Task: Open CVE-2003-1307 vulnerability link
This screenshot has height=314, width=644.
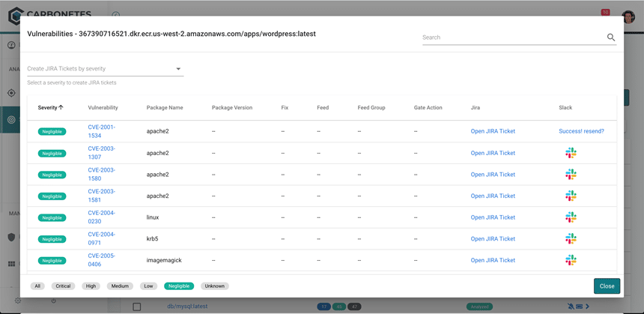Action: click(x=101, y=153)
